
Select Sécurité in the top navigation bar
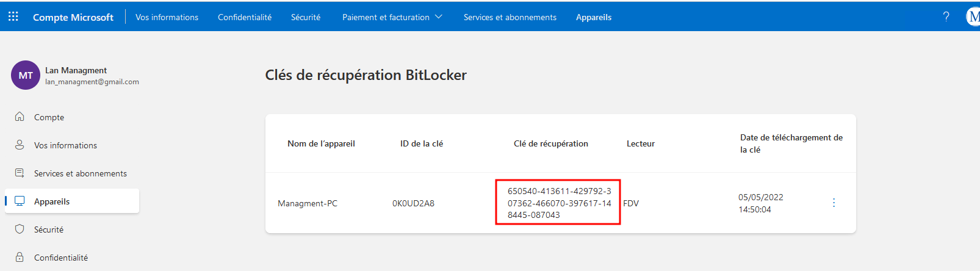point(306,17)
